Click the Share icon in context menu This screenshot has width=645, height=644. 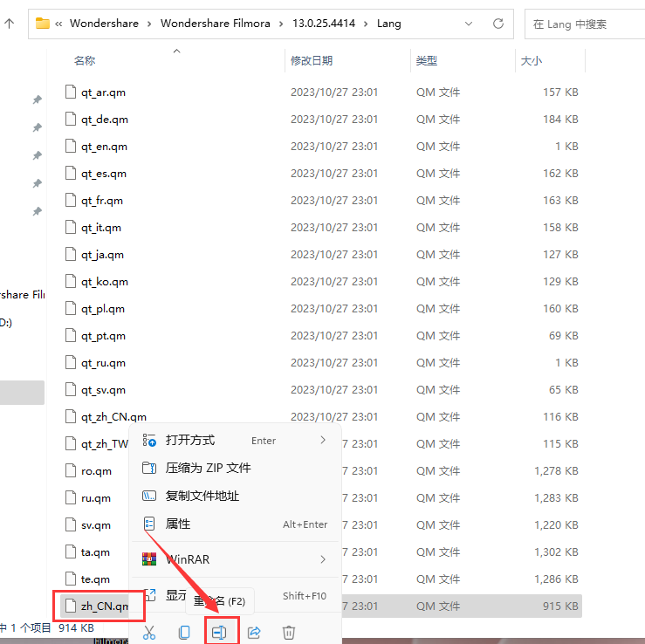coord(254,632)
